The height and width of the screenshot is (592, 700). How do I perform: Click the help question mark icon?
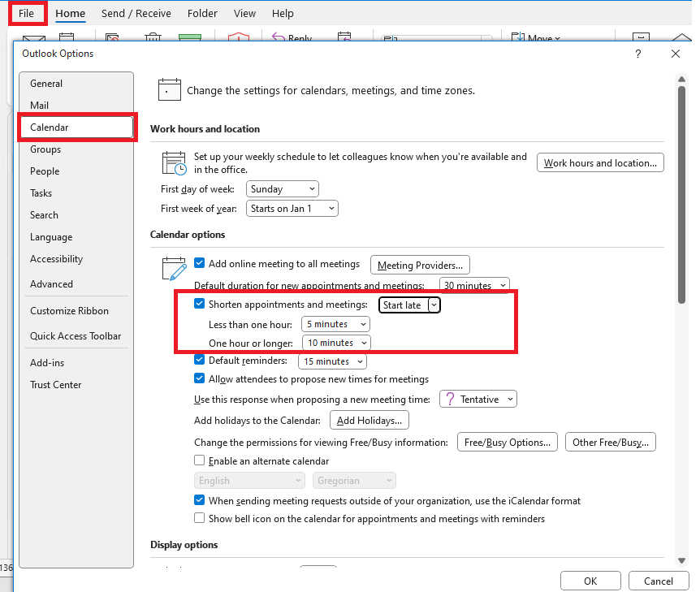click(638, 54)
